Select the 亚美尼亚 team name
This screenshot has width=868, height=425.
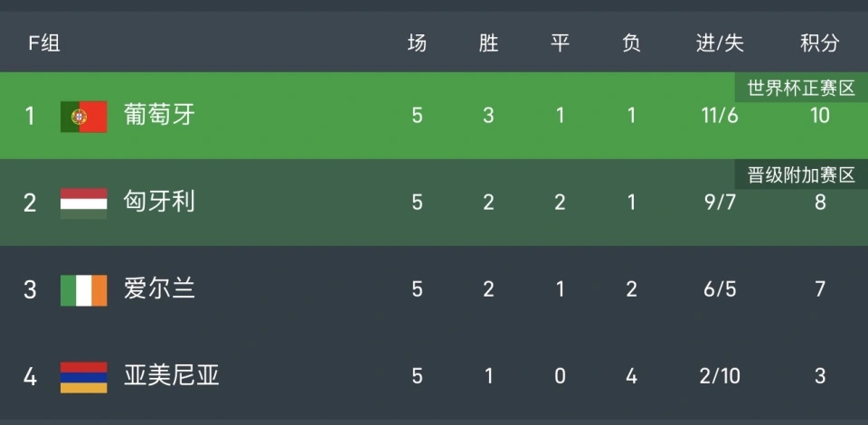[171, 376]
